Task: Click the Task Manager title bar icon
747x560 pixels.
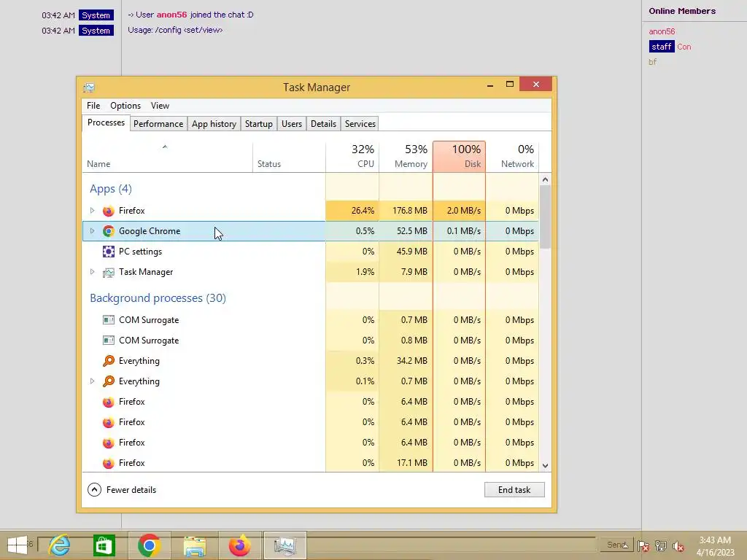Action: (89, 87)
